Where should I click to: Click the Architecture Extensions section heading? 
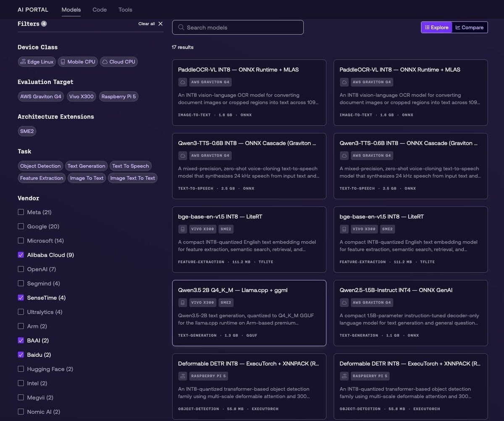pos(56,117)
